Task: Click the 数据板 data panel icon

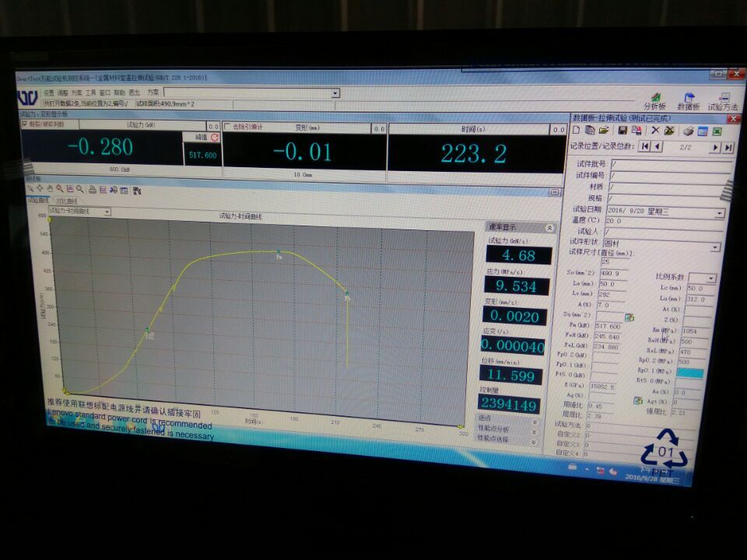Action: pos(689,99)
